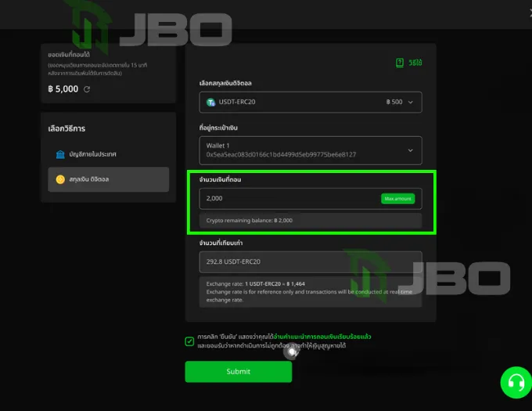Click the equivalent amount field 292.8 USDT-ERC20
The width and height of the screenshot is (532, 411).
[311, 261]
